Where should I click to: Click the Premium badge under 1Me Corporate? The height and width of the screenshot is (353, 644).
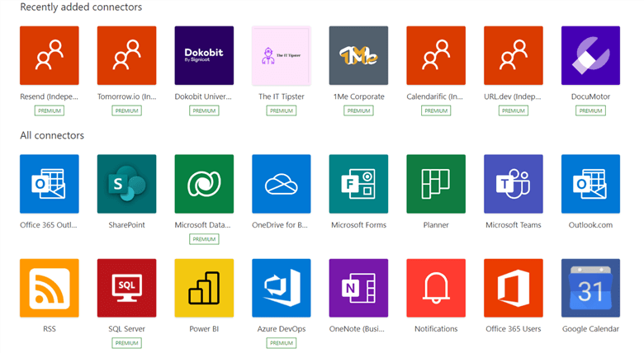[358, 111]
